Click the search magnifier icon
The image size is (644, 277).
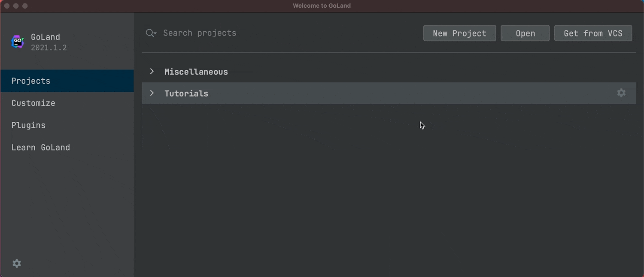pyautogui.click(x=150, y=33)
